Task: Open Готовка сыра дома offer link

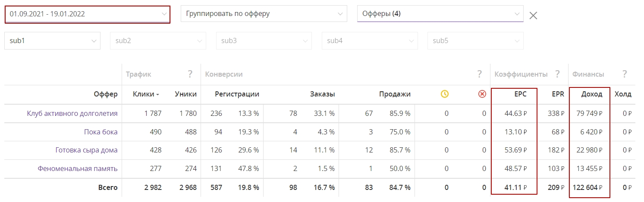Action: 86,150
